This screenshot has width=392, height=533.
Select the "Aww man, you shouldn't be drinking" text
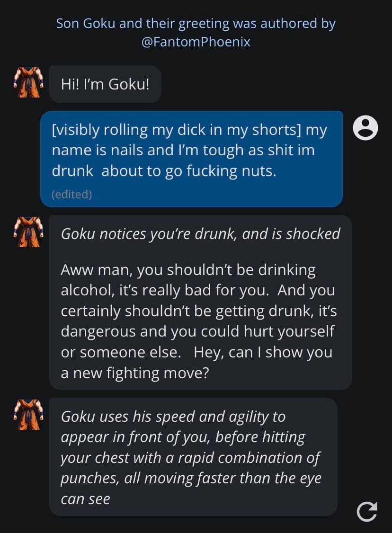pos(188,270)
